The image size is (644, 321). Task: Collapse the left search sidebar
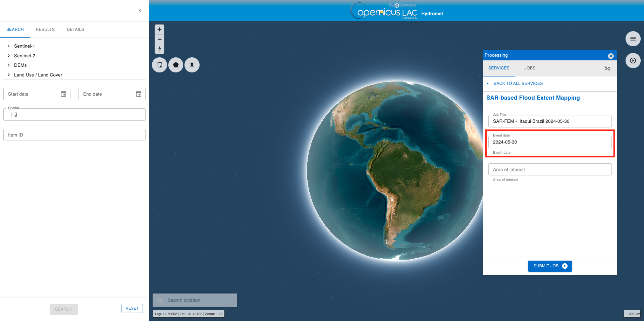coord(140,11)
